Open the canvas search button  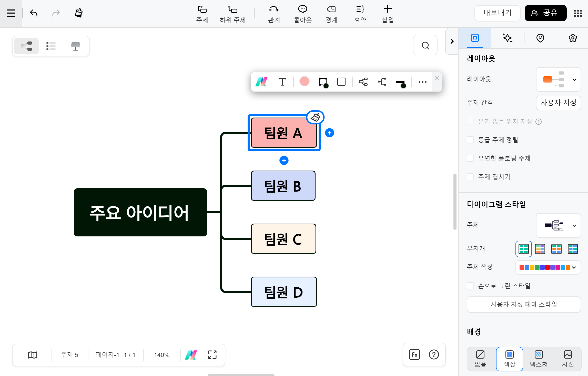click(425, 45)
